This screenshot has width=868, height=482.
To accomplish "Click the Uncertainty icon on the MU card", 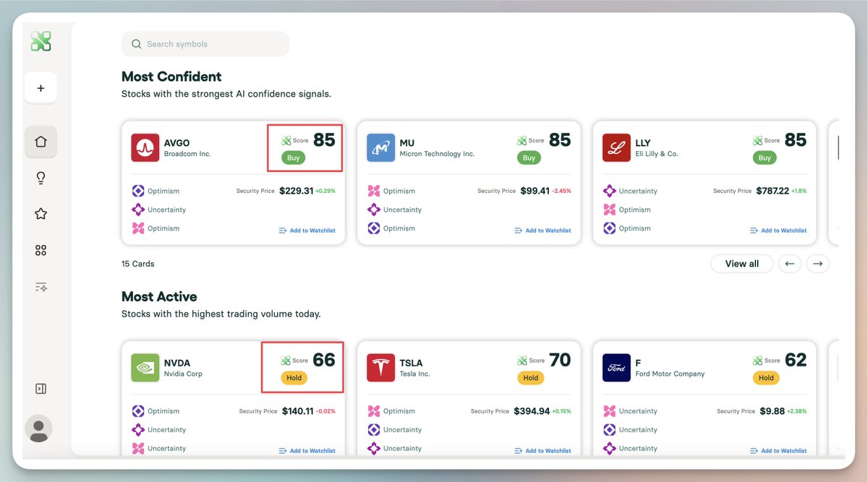I will 374,210.
